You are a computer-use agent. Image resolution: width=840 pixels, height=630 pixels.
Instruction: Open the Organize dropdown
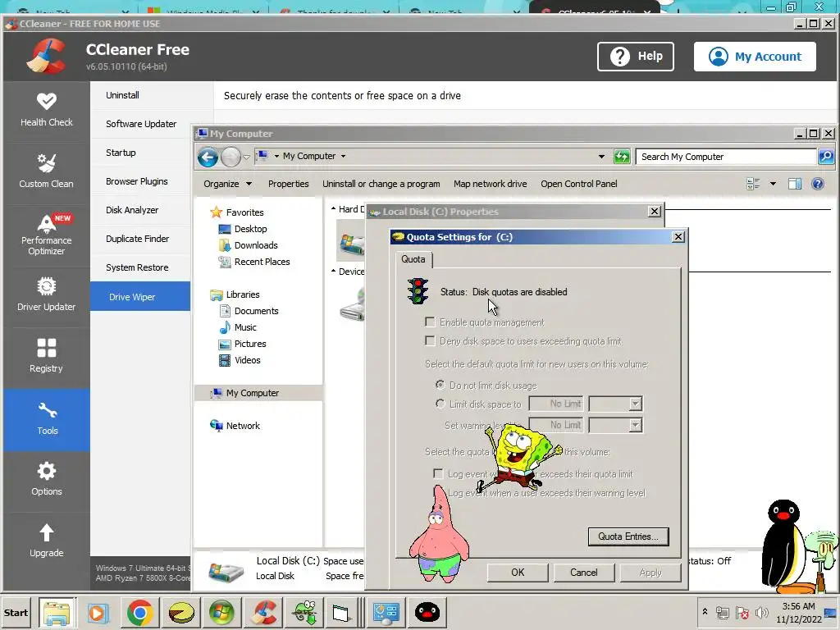(x=227, y=184)
